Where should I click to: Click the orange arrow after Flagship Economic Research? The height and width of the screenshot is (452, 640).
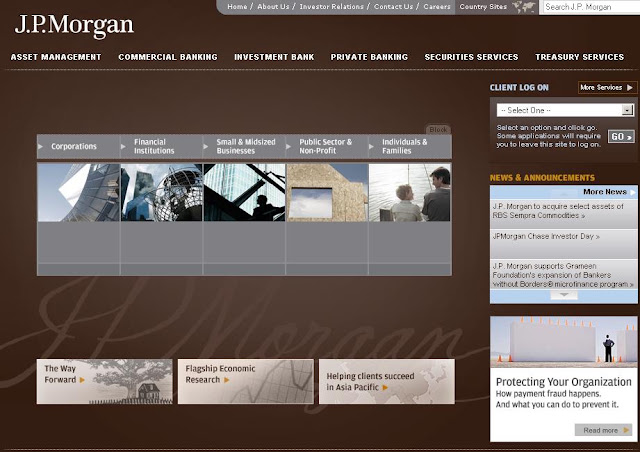point(227,380)
